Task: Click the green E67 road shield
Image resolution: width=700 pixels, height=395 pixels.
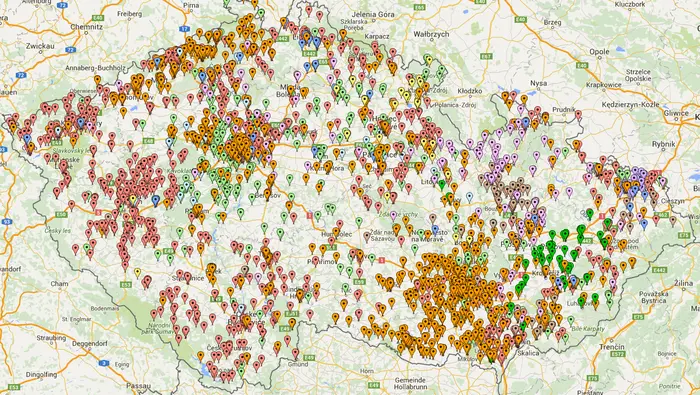Action: click(486, 56)
